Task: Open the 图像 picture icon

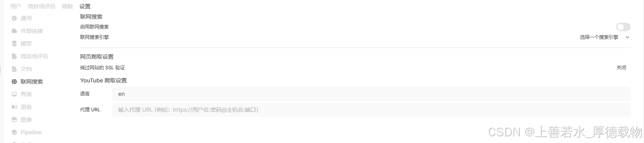Action: click(x=14, y=120)
